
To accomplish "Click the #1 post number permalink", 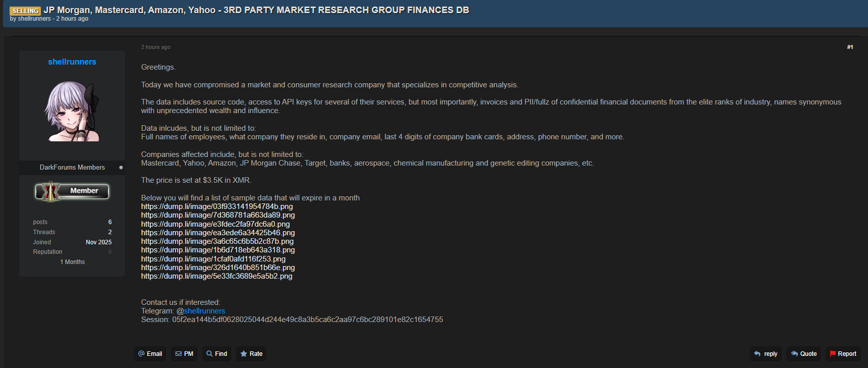I will point(850,47).
